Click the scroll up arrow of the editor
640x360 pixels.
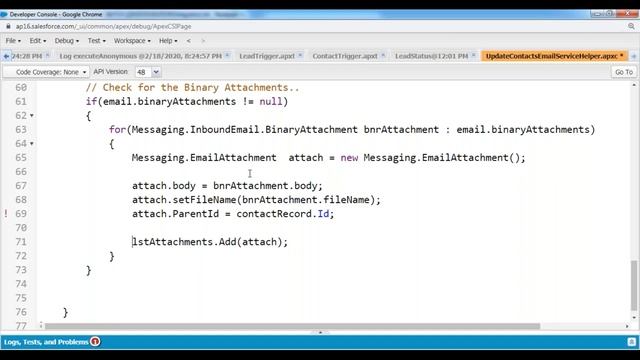click(x=633, y=85)
